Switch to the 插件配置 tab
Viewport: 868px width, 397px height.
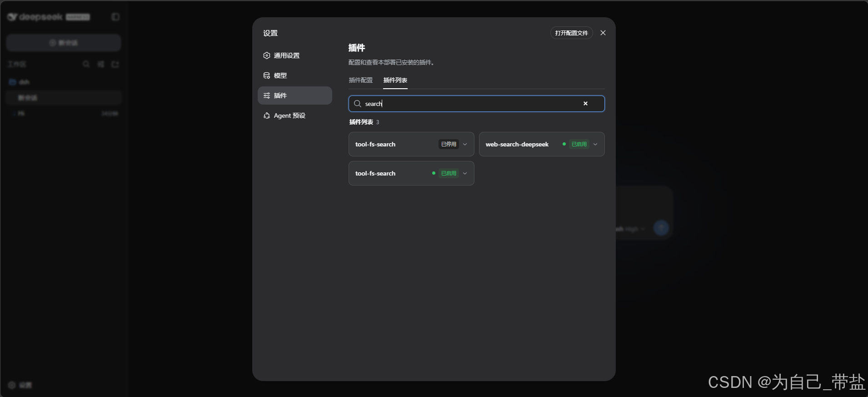360,80
